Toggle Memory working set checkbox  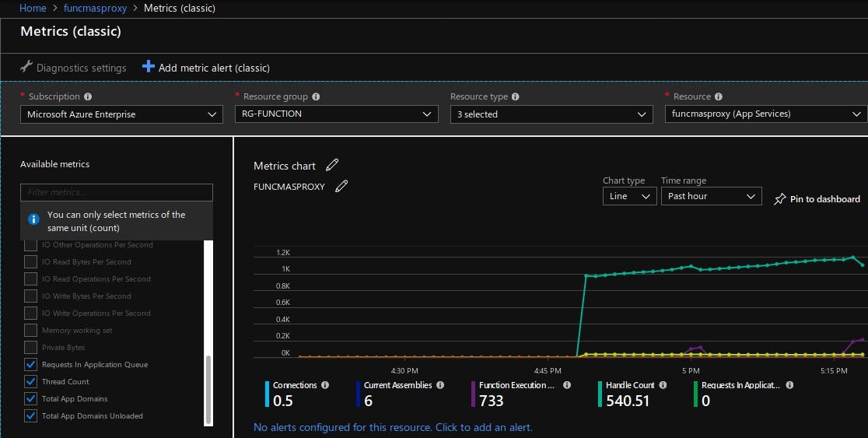[30, 330]
